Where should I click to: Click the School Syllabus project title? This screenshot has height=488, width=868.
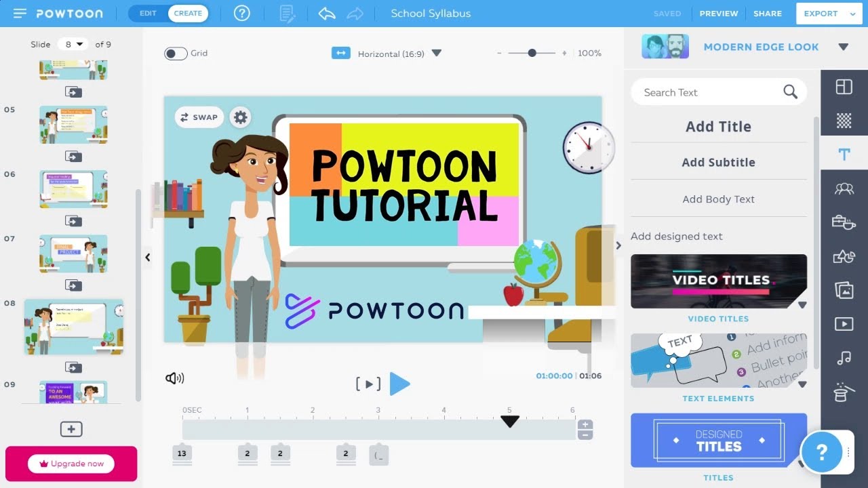[431, 14]
